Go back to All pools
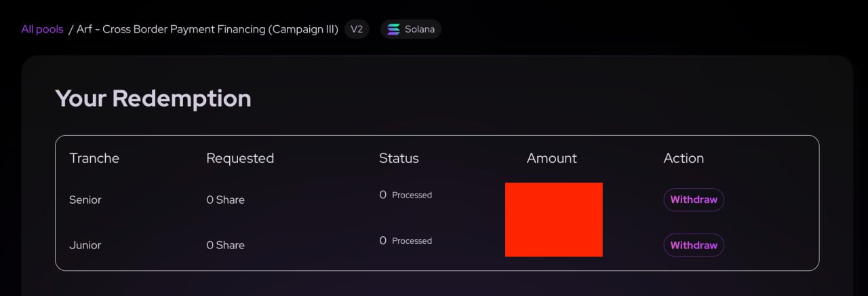This screenshot has width=868, height=296. 42,29
